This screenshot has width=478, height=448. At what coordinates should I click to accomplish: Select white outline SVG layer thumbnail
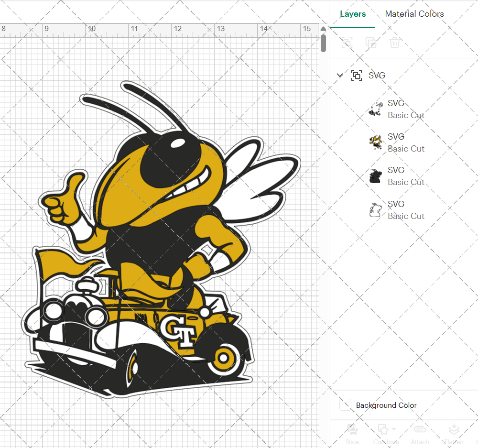pyautogui.click(x=376, y=210)
